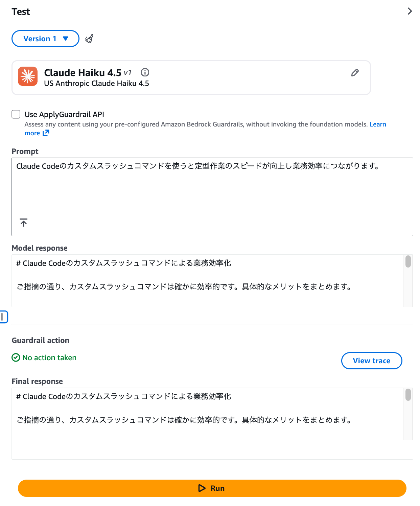Screen dimensions: 420x506
Task: Click the Claude Haiku 4.5 model card
Action: [x=237, y=78]
